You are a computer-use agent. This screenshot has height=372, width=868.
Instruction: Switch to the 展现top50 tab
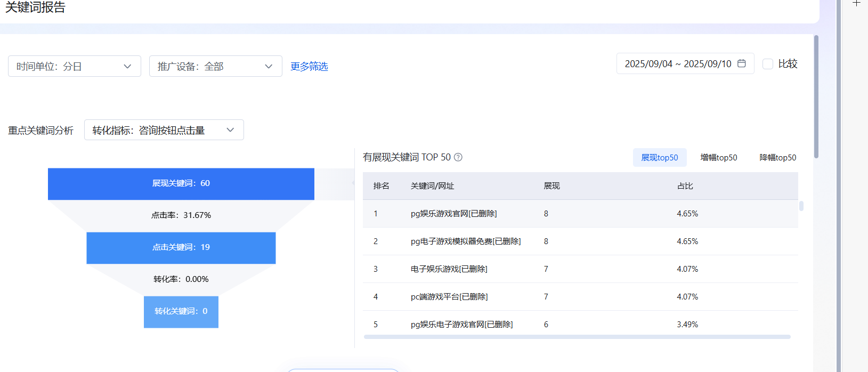click(659, 158)
